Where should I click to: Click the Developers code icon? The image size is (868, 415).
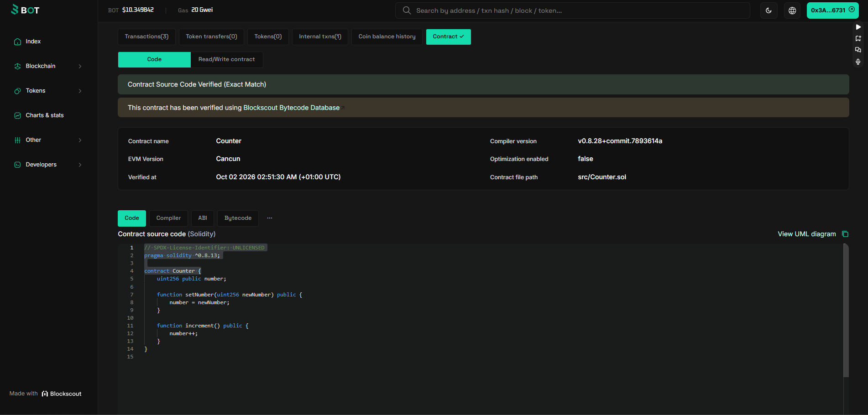tap(17, 165)
